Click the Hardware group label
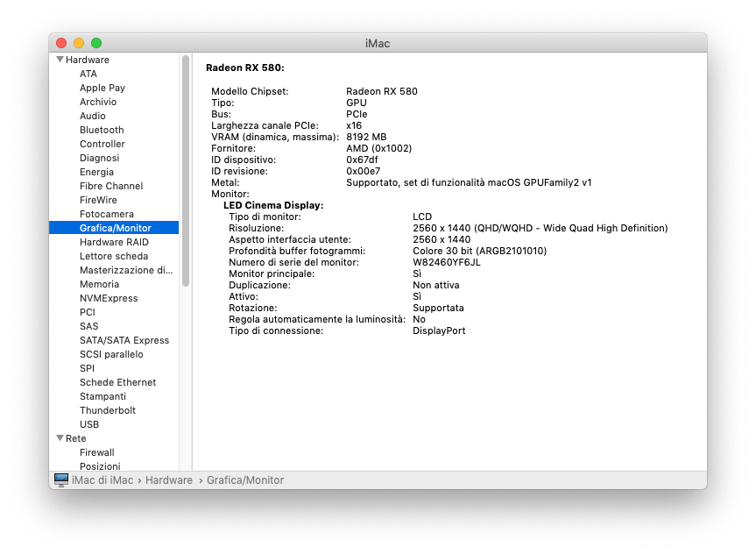Image resolution: width=756 pixels, height=554 pixels. pos(88,60)
